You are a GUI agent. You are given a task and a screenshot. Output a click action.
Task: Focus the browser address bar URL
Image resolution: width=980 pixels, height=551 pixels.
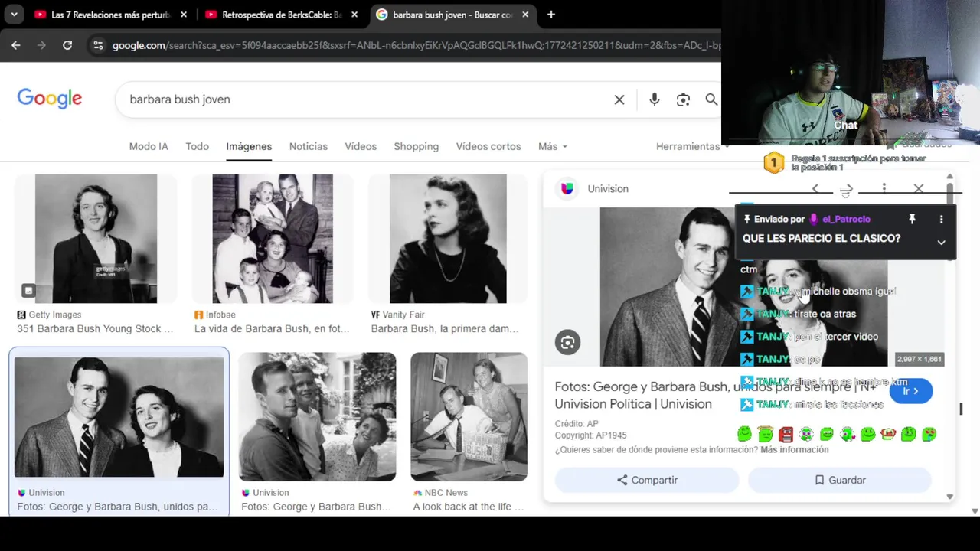[x=415, y=45]
